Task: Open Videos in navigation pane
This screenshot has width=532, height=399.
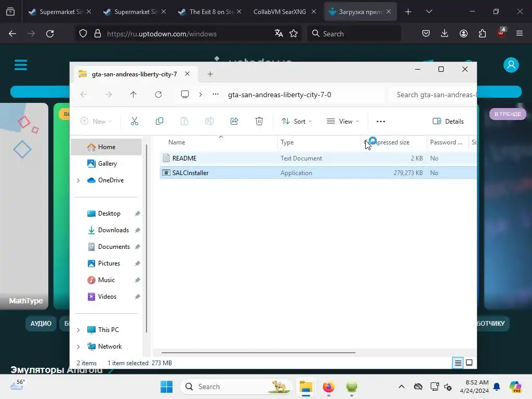Action: click(106, 297)
